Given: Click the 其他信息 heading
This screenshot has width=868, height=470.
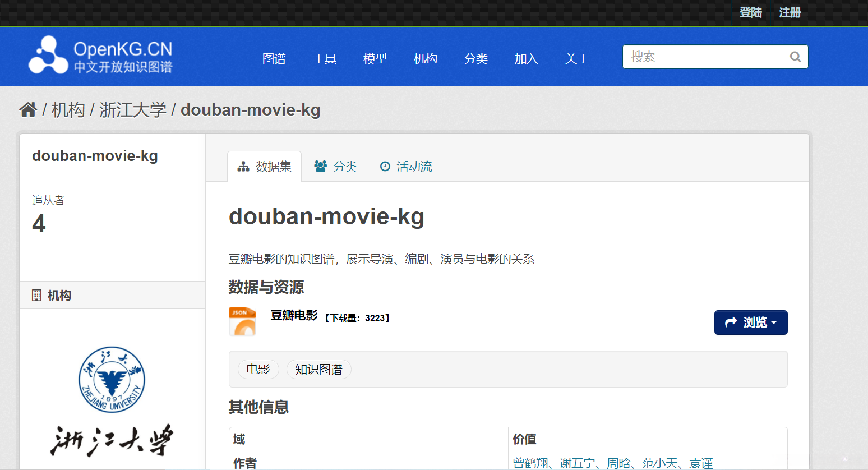Looking at the screenshot, I should (x=258, y=407).
